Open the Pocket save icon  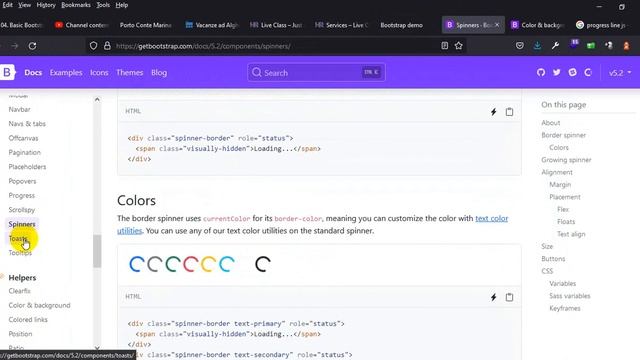click(520, 46)
